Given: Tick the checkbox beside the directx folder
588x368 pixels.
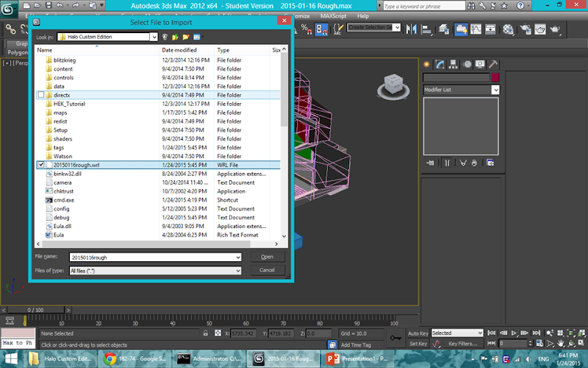Looking at the screenshot, I should 41,95.
